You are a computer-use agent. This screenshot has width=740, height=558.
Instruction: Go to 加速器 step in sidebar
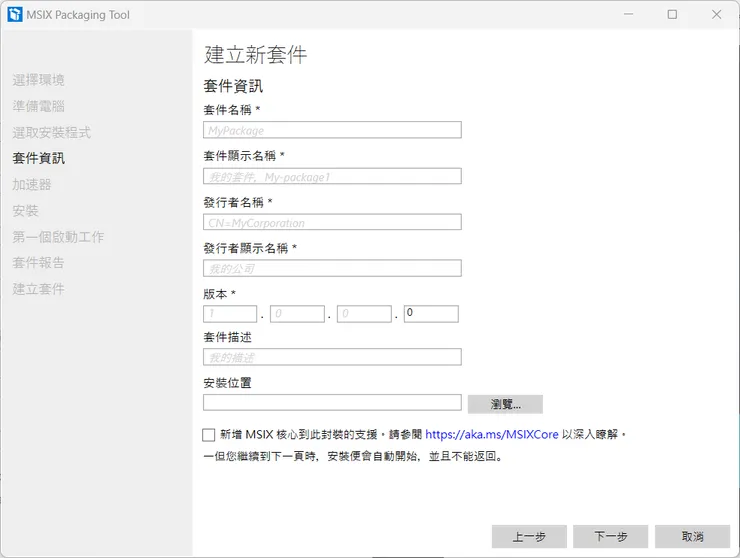tap(32, 185)
